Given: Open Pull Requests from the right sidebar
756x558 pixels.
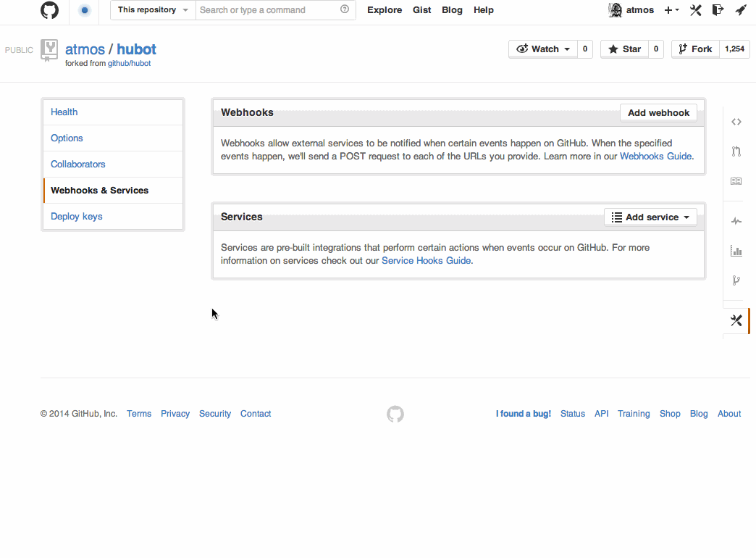Looking at the screenshot, I should (x=736, y=151).
